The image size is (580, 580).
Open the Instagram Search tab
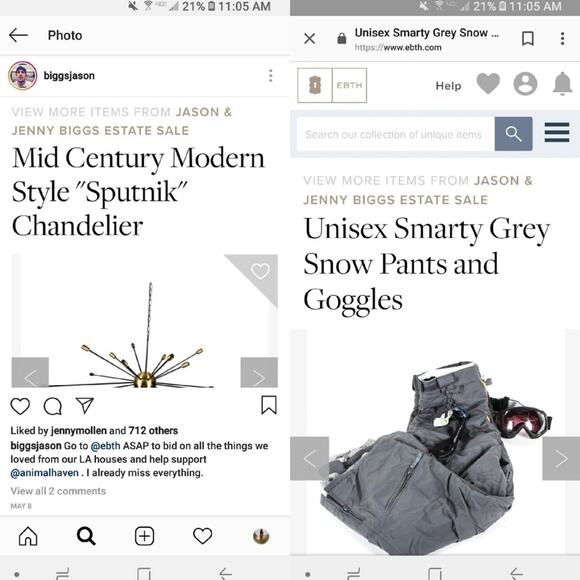coord(86,536)
